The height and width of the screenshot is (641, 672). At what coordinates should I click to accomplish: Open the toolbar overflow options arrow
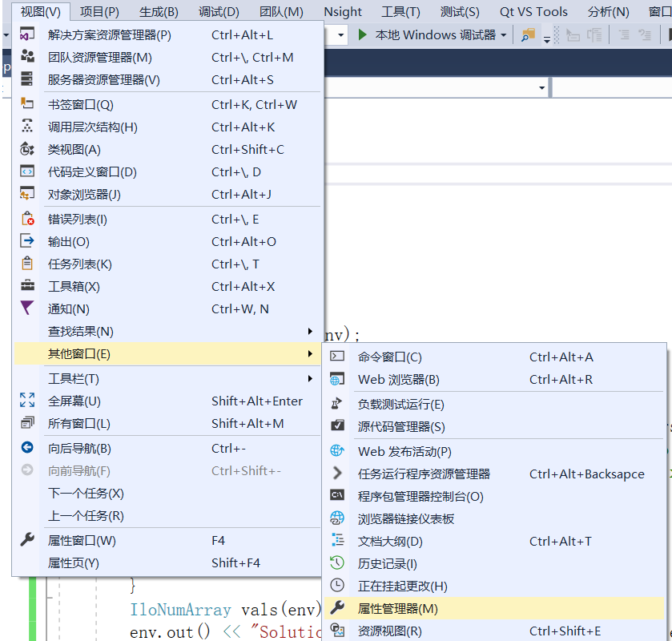pos(547,40)
